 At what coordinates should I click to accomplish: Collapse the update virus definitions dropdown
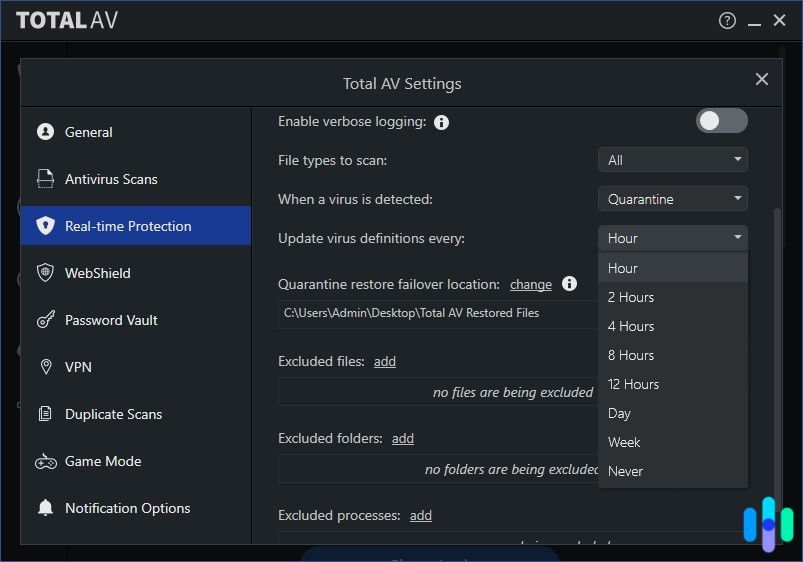(672, 238)
